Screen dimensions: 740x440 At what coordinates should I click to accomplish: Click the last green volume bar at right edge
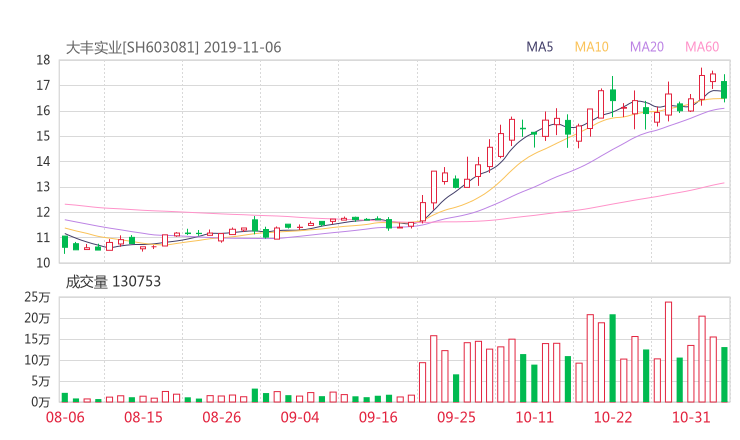click(x=724, y=375)
